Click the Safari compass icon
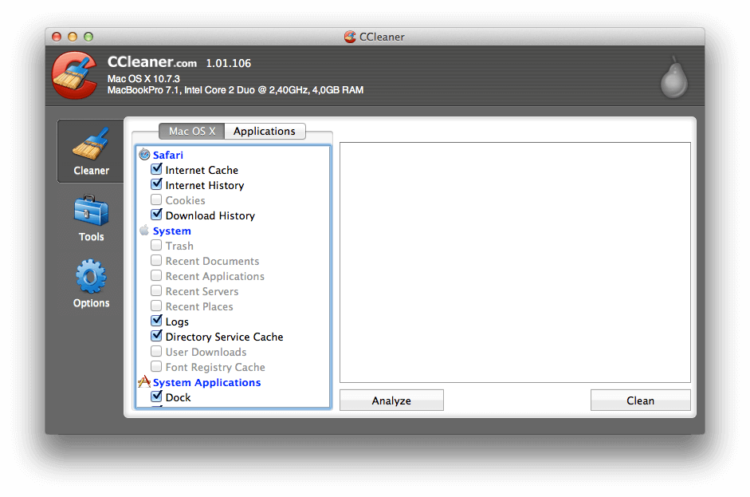750x497 pixels. tap(144, 155)
